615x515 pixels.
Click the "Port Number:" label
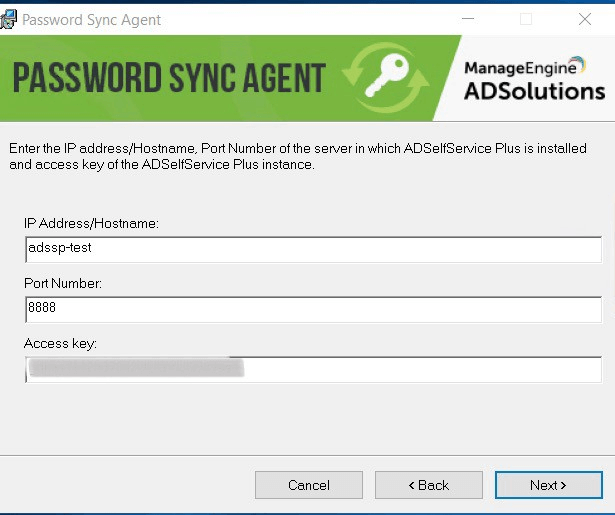[63, 283]
